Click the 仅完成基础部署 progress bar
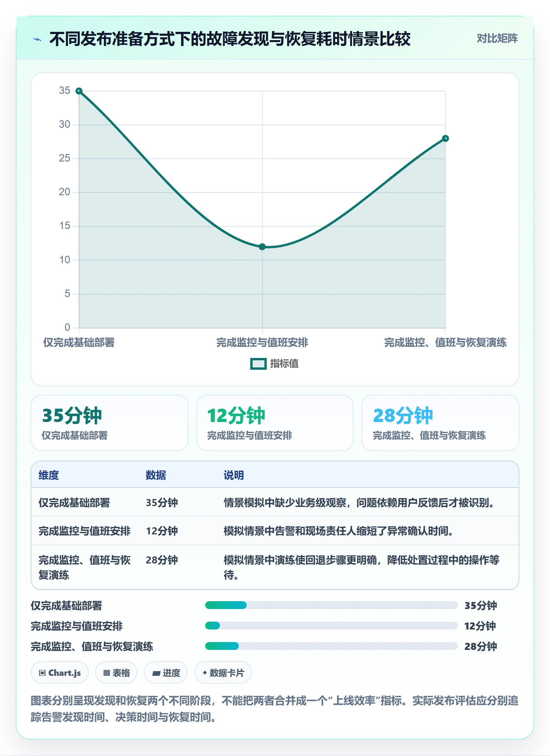The height and width of the screenshot is (756, 550). (332, 605)
